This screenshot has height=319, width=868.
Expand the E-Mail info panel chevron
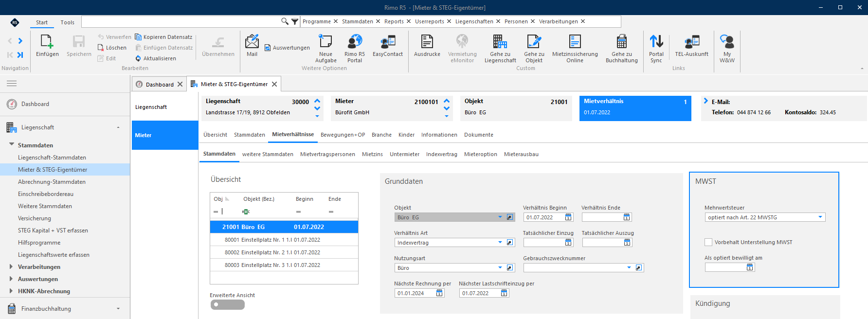706,101
